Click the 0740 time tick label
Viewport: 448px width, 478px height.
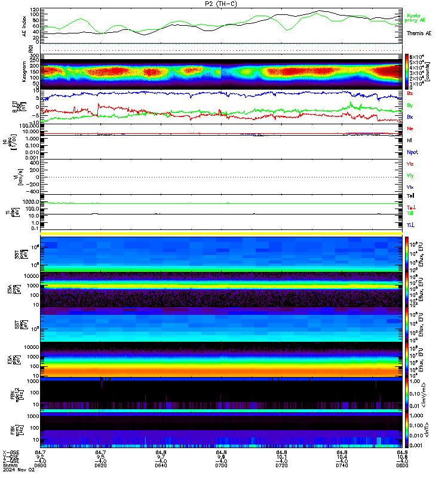[x=342, y=465]
